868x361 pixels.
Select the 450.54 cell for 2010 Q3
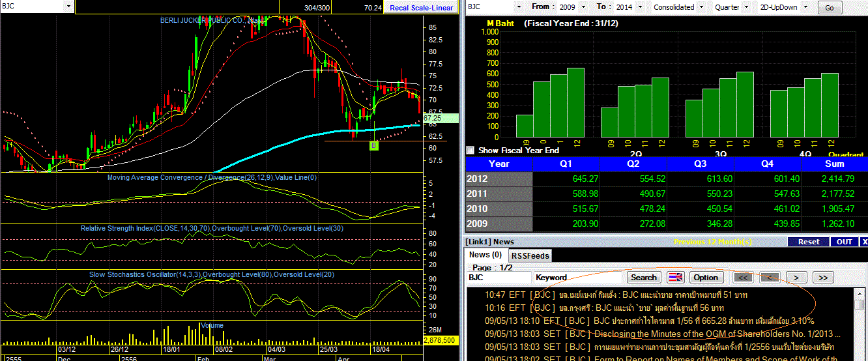click(x=701, y=209)
